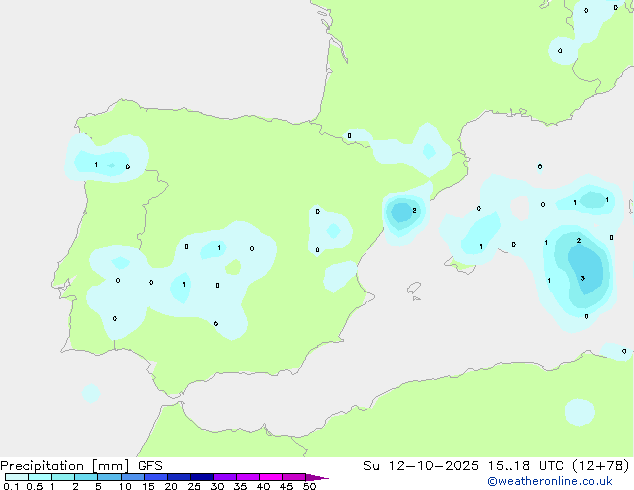
Task: Click the legend scale label '10'
Action: pyautogui.click(x=125, y=486)
